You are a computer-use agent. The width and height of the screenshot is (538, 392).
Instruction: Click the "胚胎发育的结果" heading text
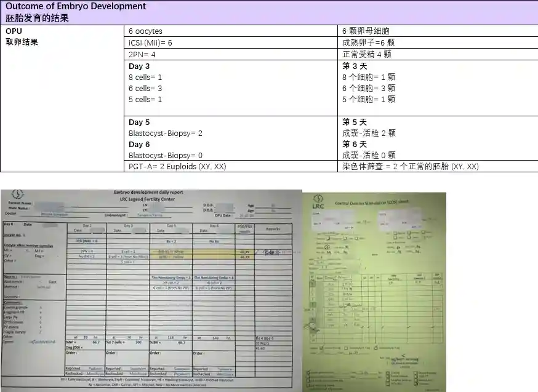click(37, 18)
